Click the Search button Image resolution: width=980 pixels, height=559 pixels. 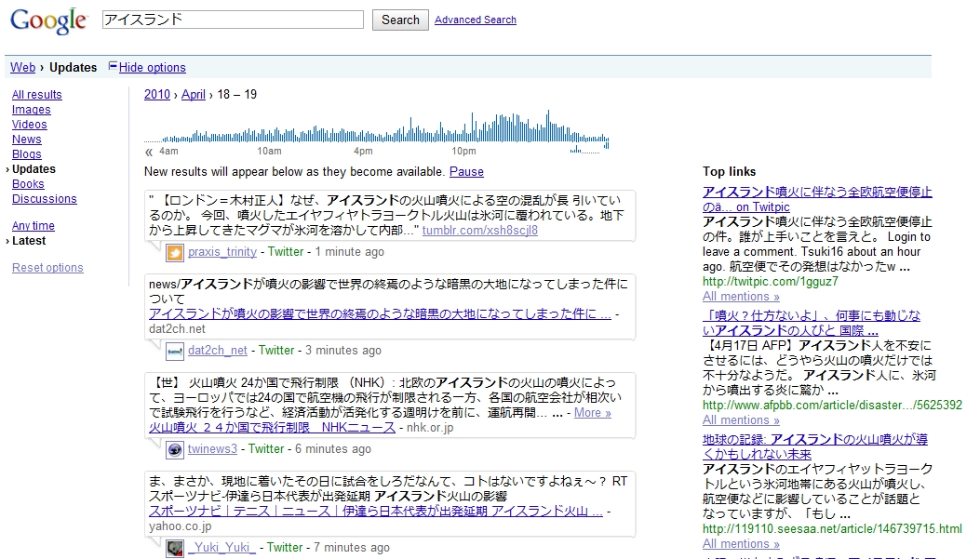pos(400,20)
